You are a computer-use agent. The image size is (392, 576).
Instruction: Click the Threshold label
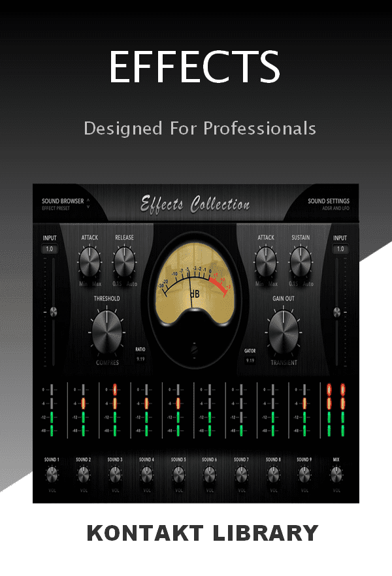(x=107, y=298)
